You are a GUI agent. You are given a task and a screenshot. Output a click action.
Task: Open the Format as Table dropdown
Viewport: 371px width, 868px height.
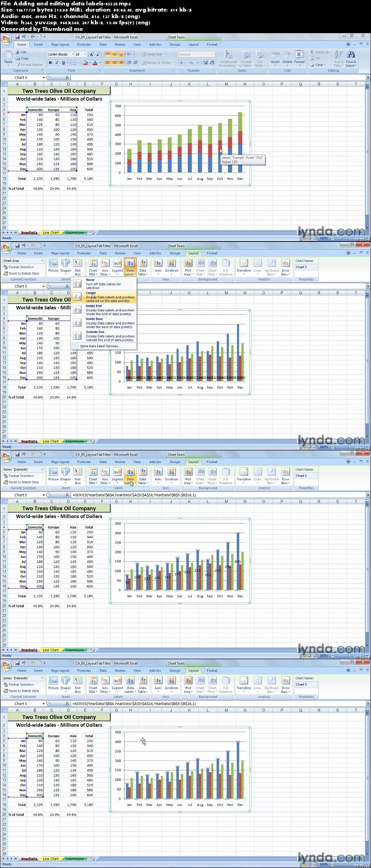click(246, 59)
